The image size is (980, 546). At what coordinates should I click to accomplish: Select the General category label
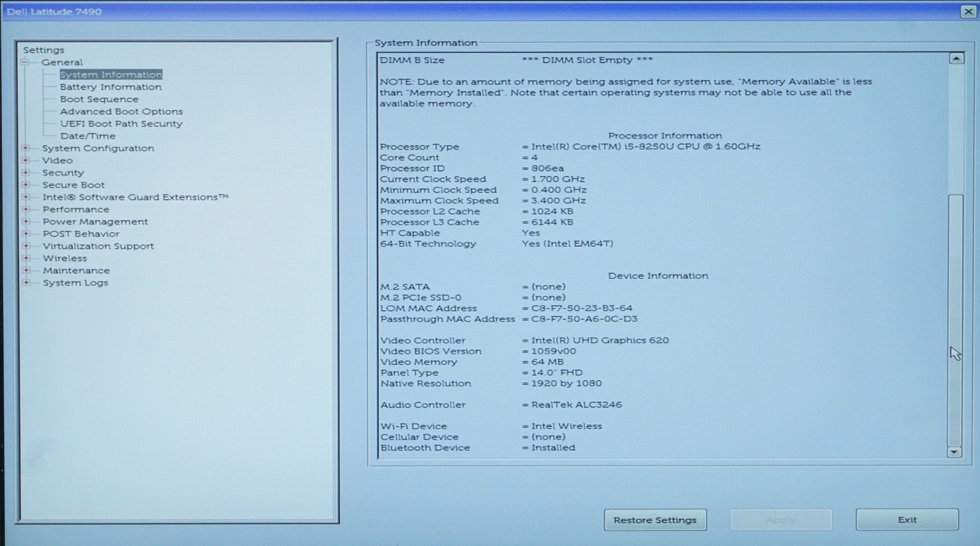(62, 63)
